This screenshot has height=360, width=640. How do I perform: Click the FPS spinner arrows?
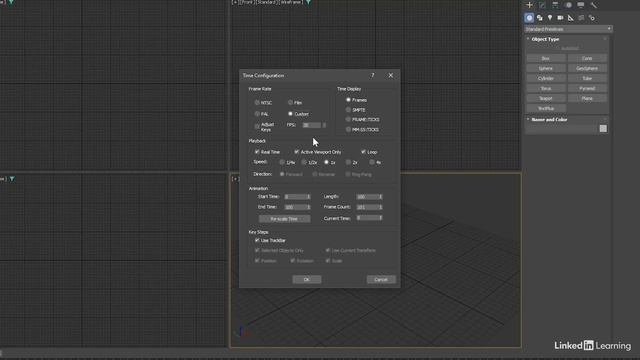[324, 125]
